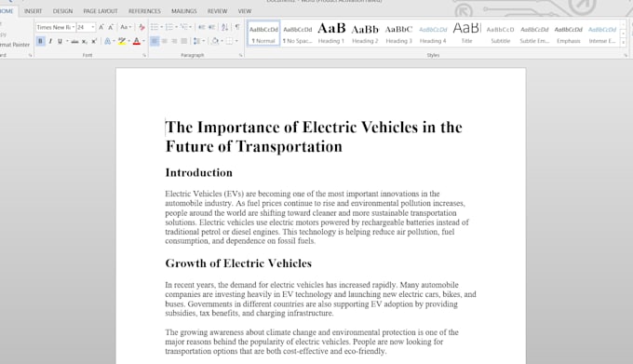This screenshot has width=633, height=364.
Task: Open the font size dropdown
Action: (x=93, y=27)
